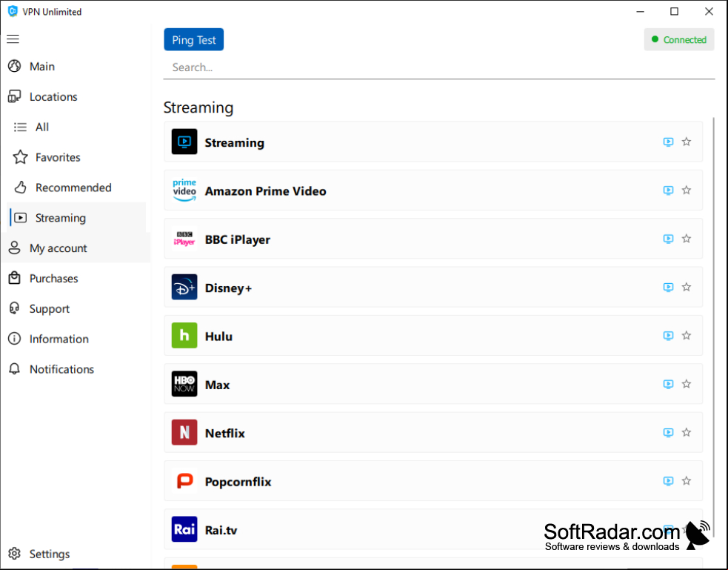
Task: Click the VPN Unlimited title bar logo
Action: pos(13,11)
